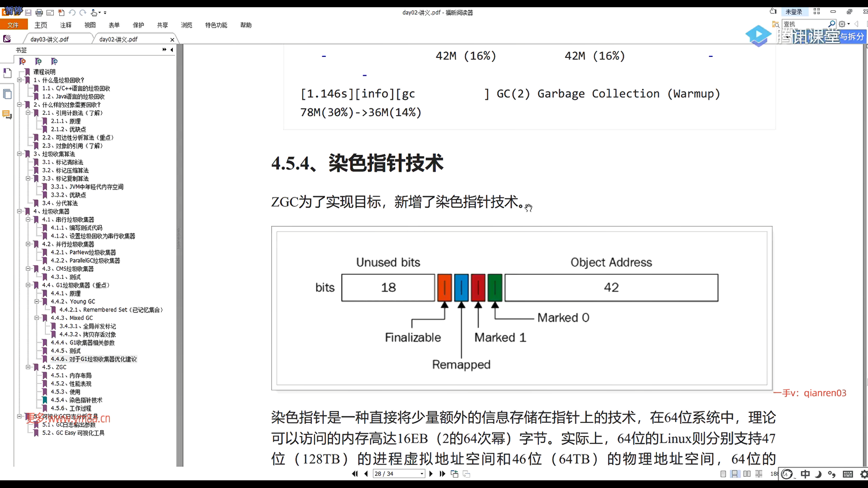
Task: Open the comments panel icon in sidebar
Action: (x=7, y=115)
